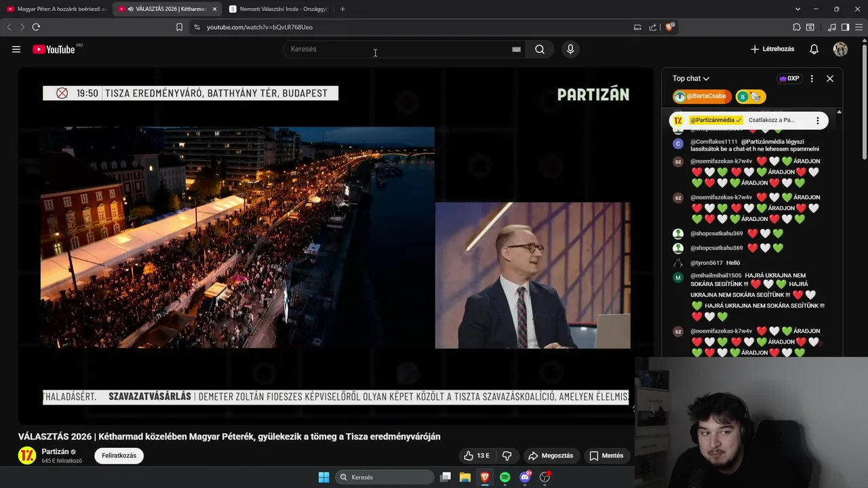The width and height of the screenshot is (868, 488).
Task: Open Brave Shields lion icon
Action: [669, 27]
